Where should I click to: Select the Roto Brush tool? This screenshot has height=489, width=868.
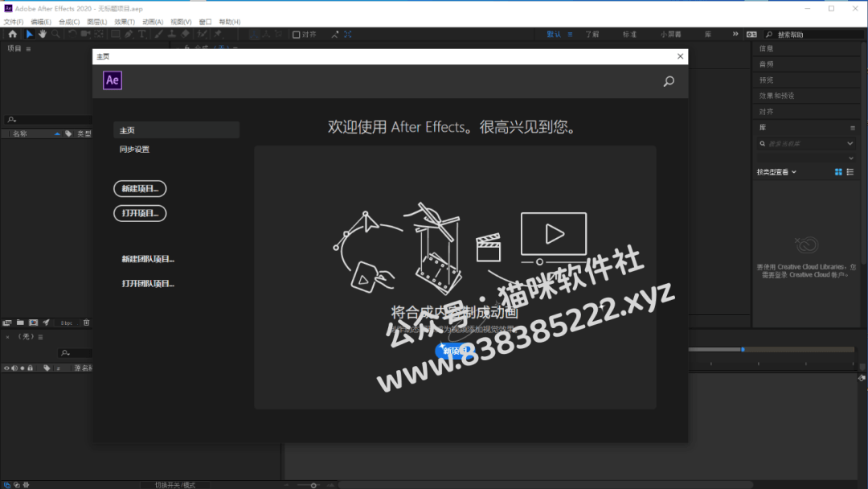coord(202,35)
